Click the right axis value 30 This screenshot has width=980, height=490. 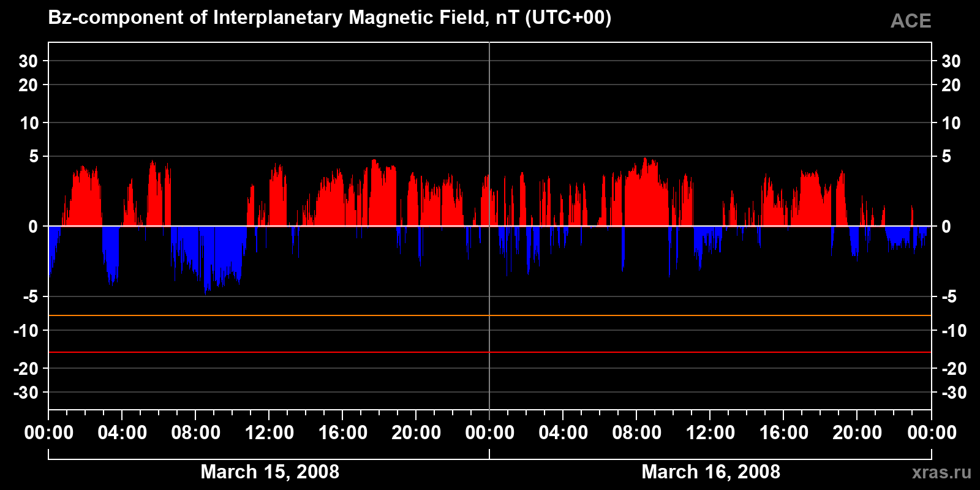tap(951, 61)
